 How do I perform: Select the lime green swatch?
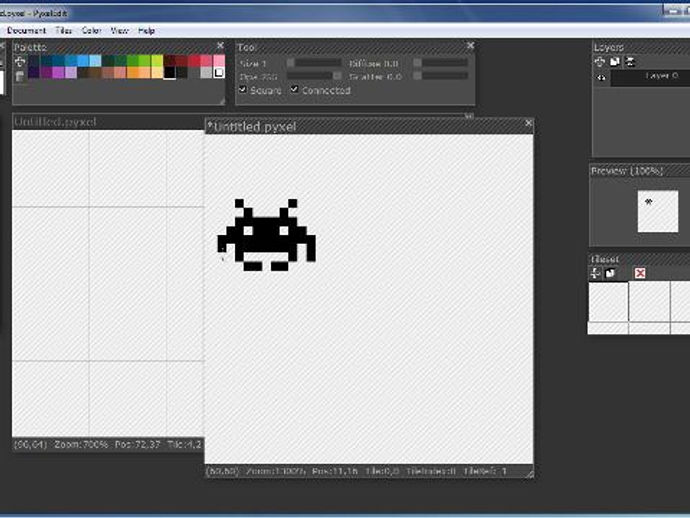pyautogui.click(x=157, y=61)
